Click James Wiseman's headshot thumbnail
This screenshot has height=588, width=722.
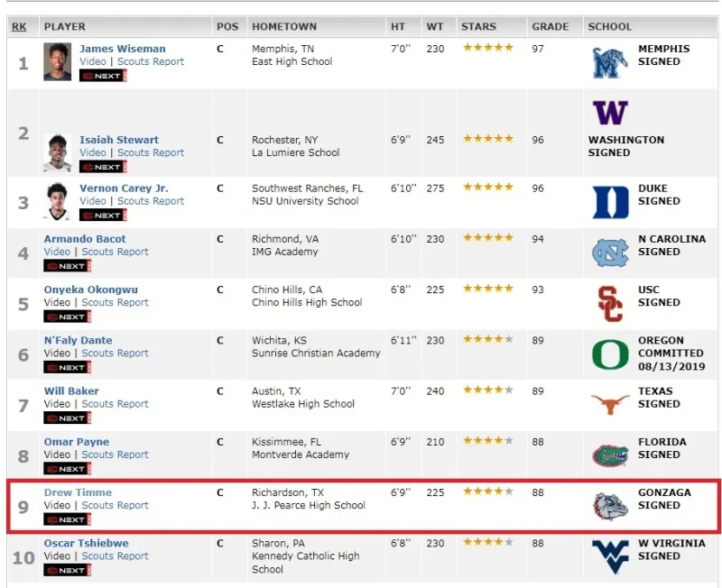click(57, 61)
